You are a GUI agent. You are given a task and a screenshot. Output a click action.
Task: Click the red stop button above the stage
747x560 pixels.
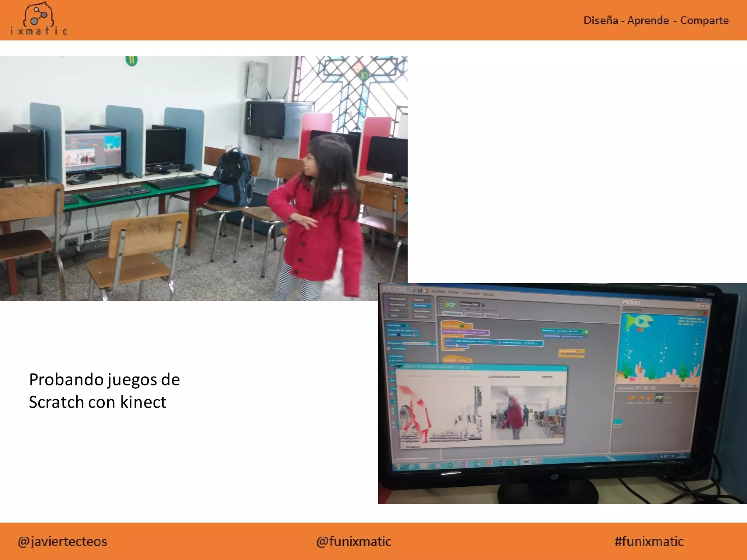tap(705, 313)
